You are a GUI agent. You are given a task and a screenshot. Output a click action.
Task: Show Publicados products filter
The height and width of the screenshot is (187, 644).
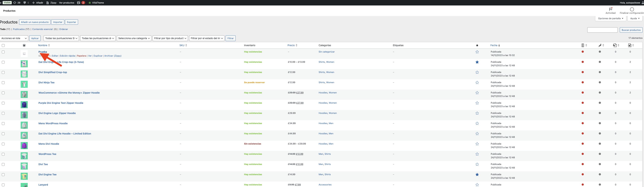click(19, 29)
